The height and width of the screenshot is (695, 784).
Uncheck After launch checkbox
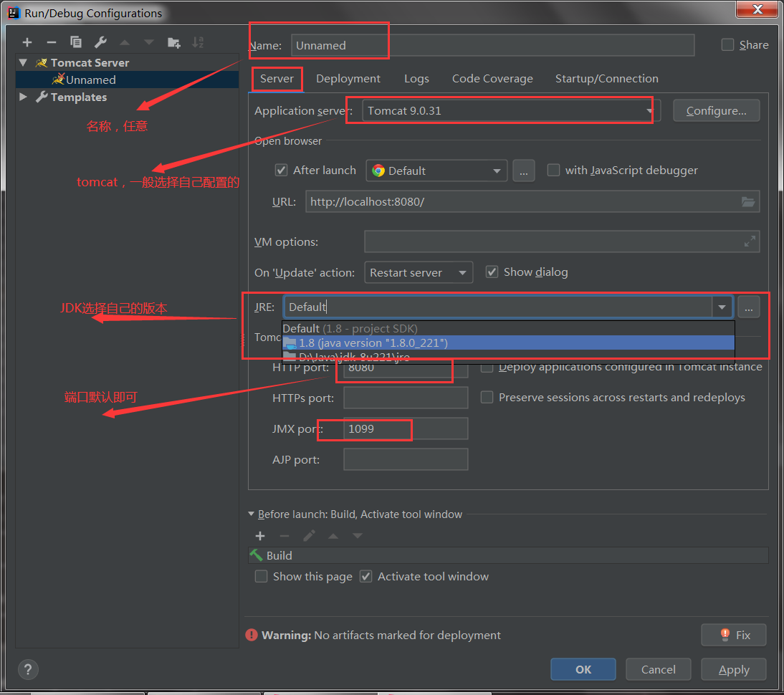[x=281, y=171]
